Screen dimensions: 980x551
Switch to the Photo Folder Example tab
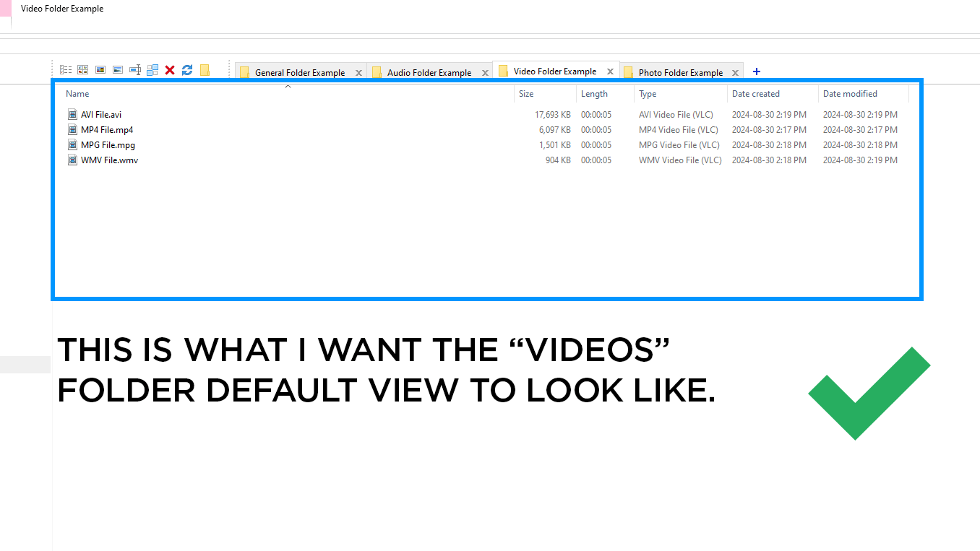coord(681,72)
